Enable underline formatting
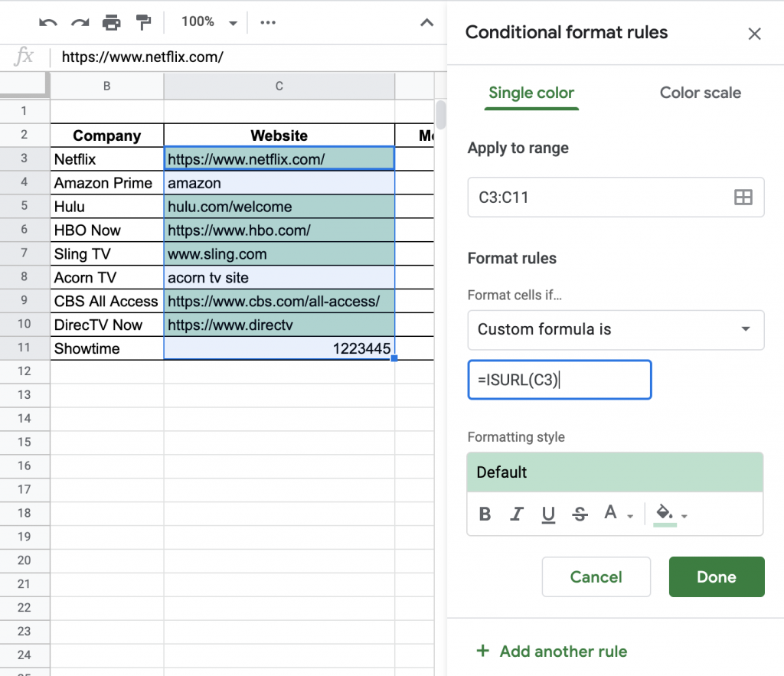The height and width of the screenshot is (676, 784). pos(547,514)
